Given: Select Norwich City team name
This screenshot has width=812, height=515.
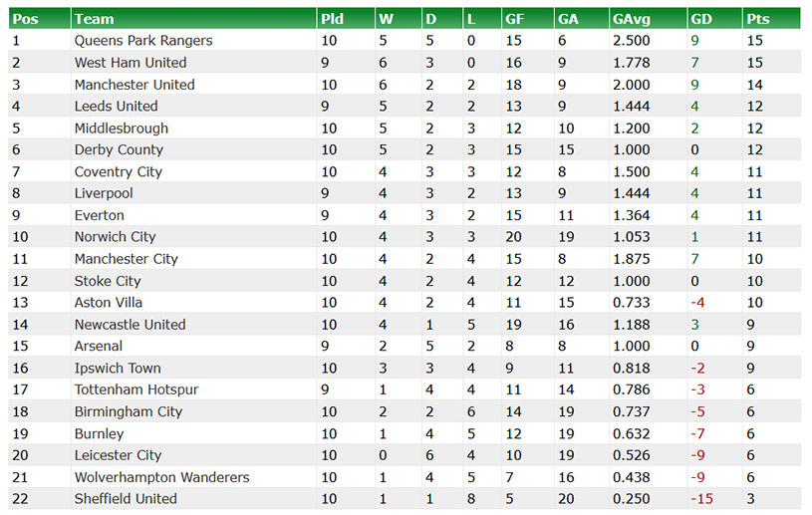Looking at the screenshot, I should (x=115, y=237).
